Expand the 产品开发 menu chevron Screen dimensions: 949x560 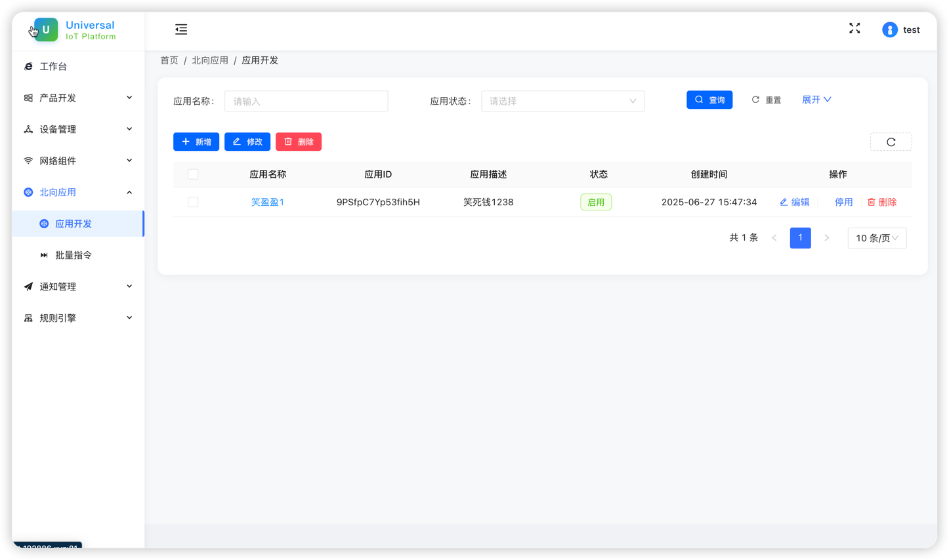[129, 98]
